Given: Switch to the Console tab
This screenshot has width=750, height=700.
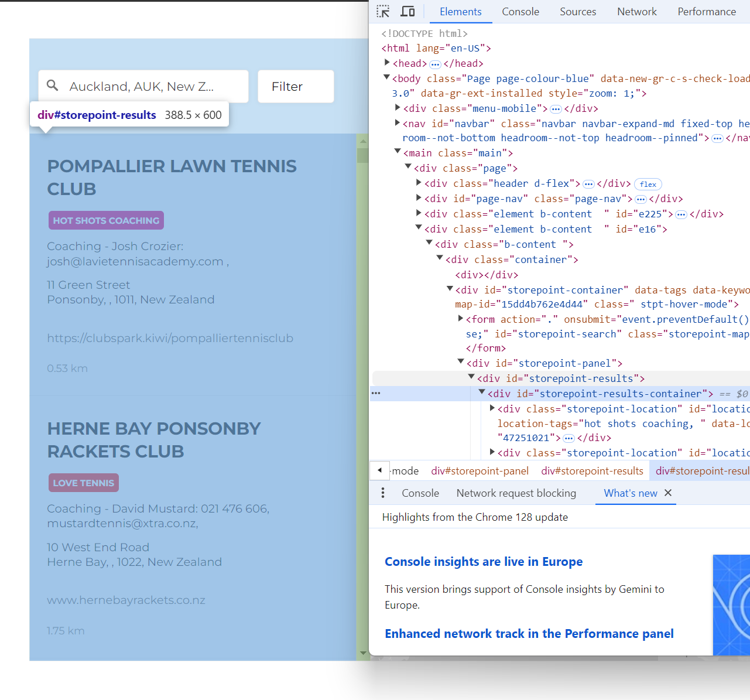Looking at the screenshot, I should click(520, 12).
